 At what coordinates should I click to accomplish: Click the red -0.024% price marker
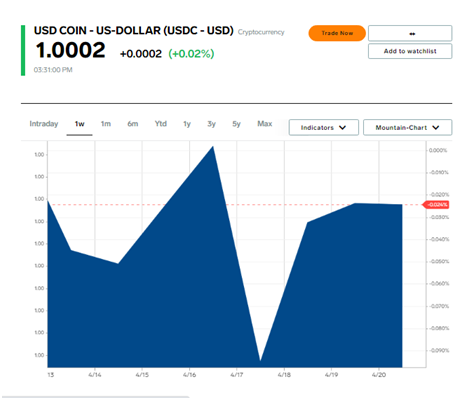436,205
